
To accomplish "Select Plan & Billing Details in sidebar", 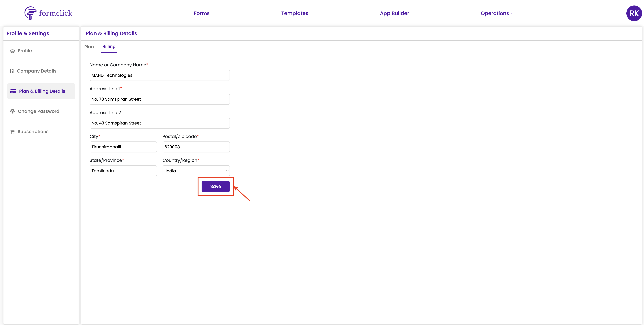I will 41,91.
